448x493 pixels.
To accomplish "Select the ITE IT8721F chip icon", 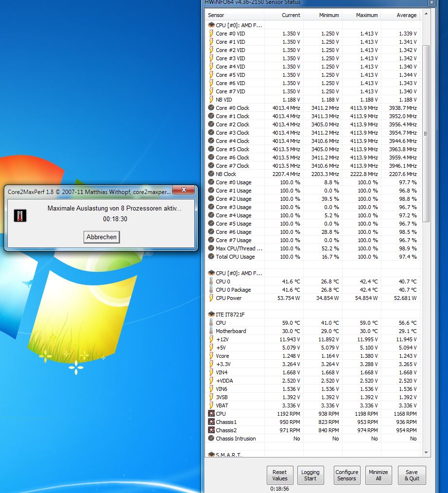I will coord(211,314).
